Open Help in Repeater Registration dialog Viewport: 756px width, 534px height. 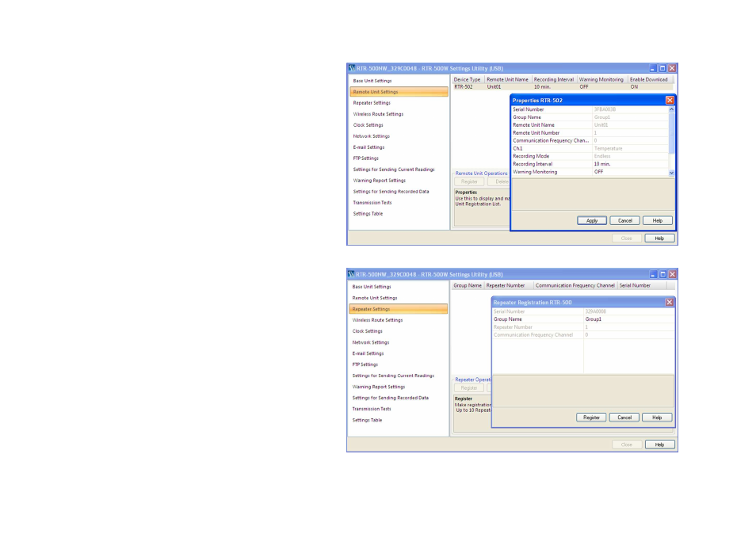(657, 418)
